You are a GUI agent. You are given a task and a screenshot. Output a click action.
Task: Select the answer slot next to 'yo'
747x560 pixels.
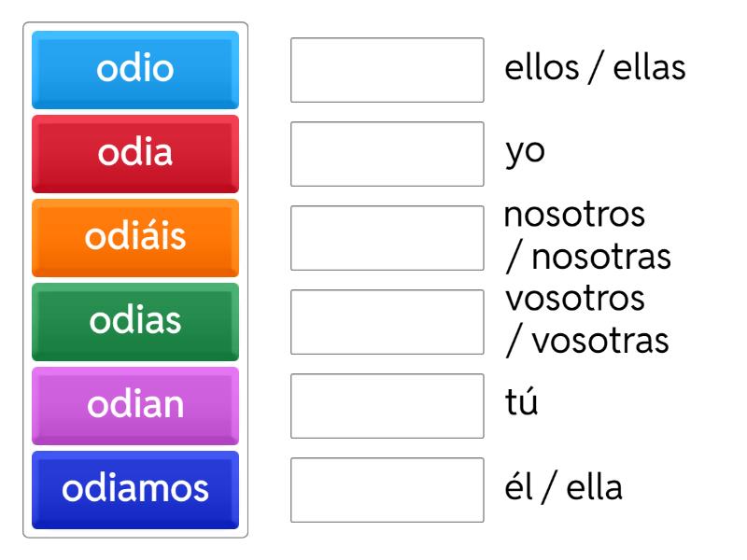click(x=387, y=154)
